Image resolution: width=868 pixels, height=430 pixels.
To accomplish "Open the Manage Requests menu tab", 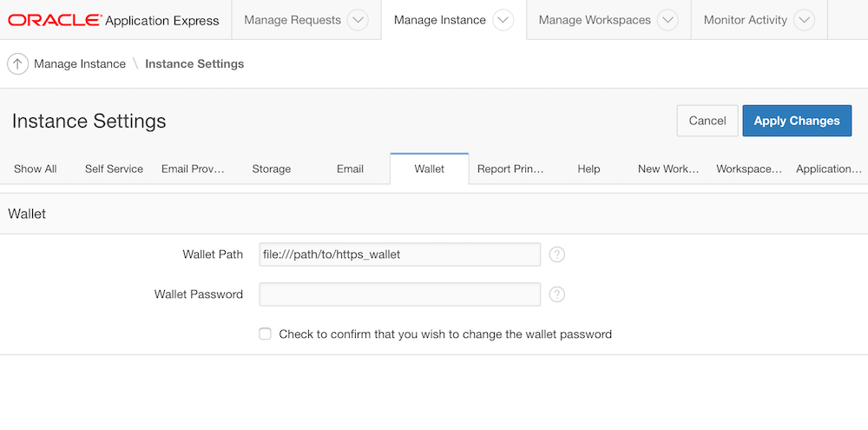I will click(x=293, y=20).
